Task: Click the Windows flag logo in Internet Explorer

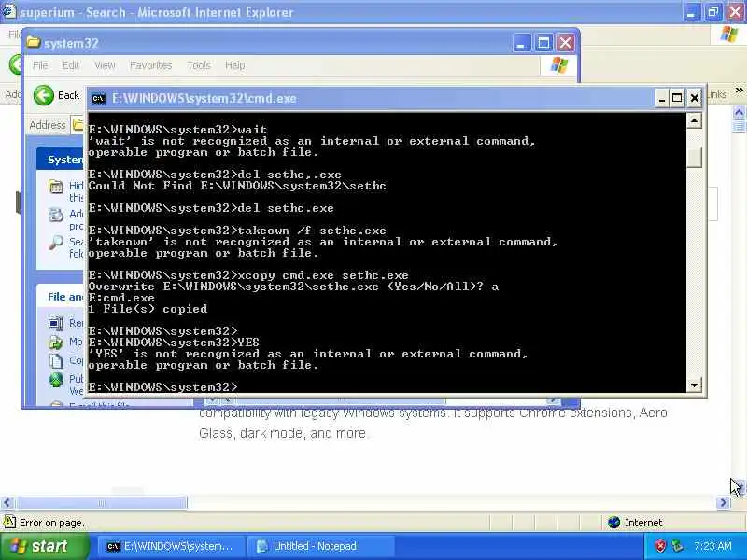Action: [x=729, y=35]
